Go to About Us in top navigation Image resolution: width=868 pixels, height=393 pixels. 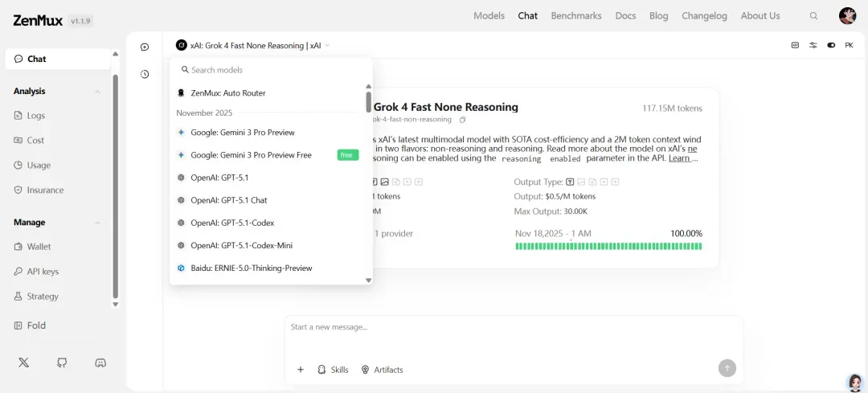(760, 15)
